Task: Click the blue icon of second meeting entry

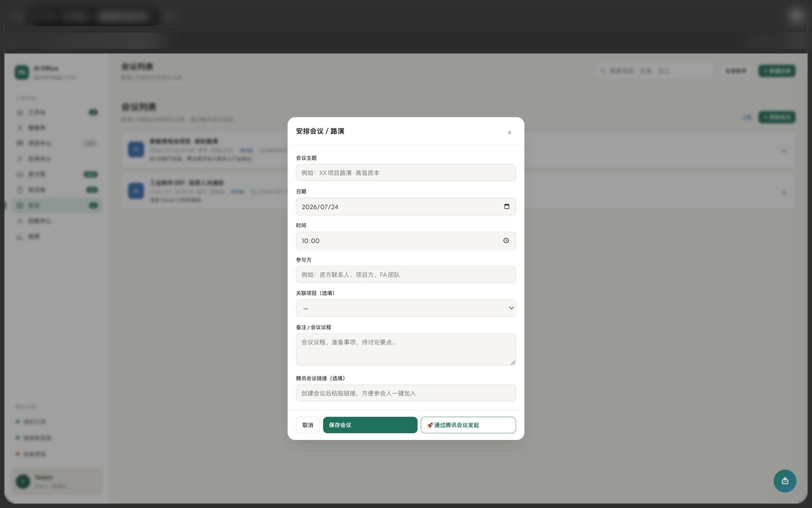Action: (136, 191)
